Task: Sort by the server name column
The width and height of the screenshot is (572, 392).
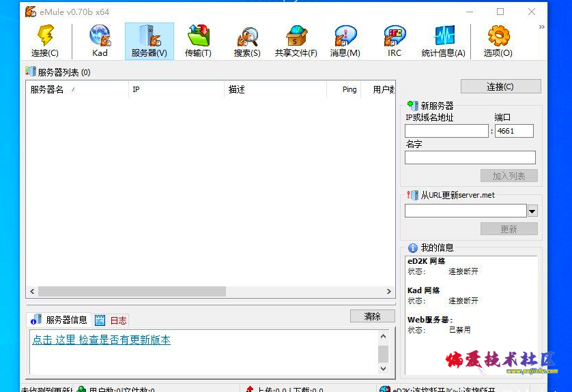Action: pos(77,89)
